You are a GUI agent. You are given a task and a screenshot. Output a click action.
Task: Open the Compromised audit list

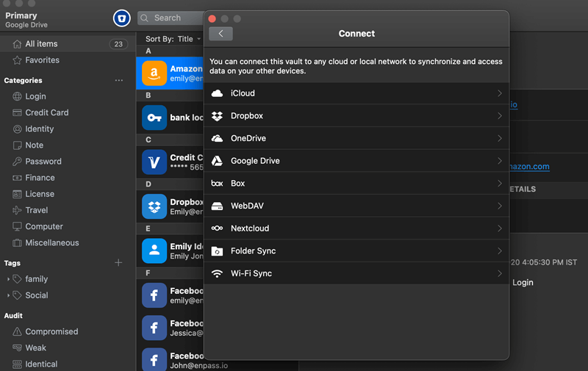[51, 331]
